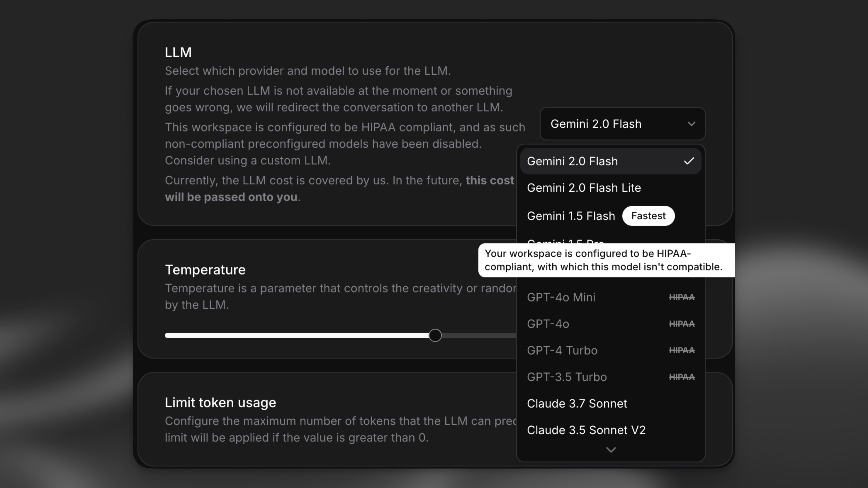Viewport: 868px width, 488px height.
Task: Select Claude 3.7 Sonnet
Action: (x=577, y=403)
